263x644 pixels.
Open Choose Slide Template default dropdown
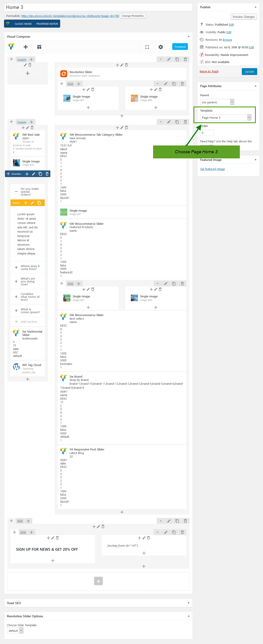(15, 630)
